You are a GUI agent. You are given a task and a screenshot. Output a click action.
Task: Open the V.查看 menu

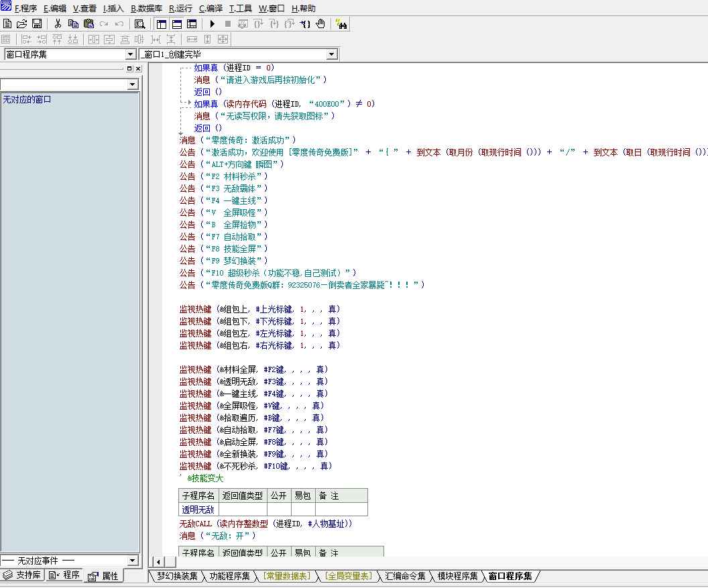point(84,8)
